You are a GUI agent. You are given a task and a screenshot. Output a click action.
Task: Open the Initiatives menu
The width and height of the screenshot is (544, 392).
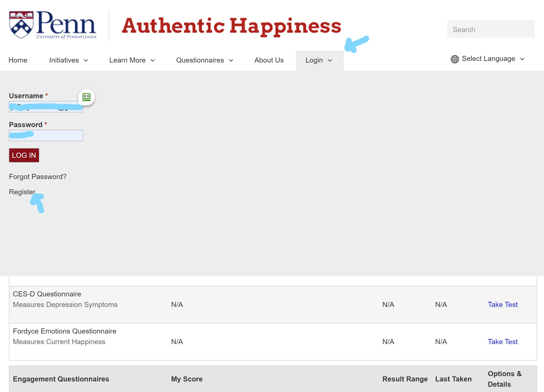point(64,60)
